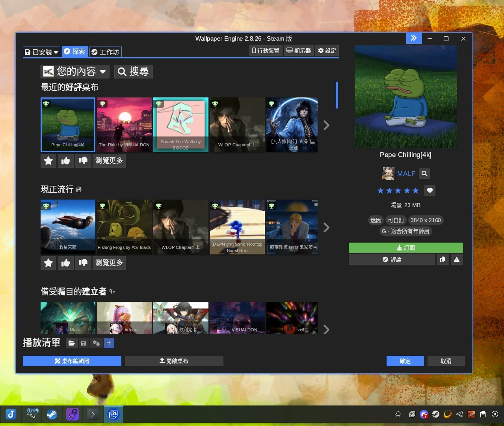This screenshot has height=426, width=504.
Task: Open creator Niara thumbnail
Action: [x=68, y=318]
